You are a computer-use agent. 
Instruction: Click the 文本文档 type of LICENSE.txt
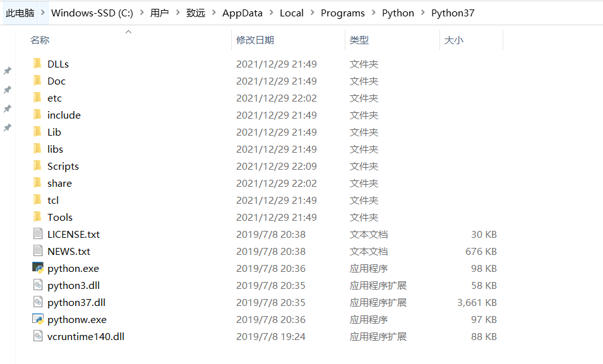click(x=369, y=235)
